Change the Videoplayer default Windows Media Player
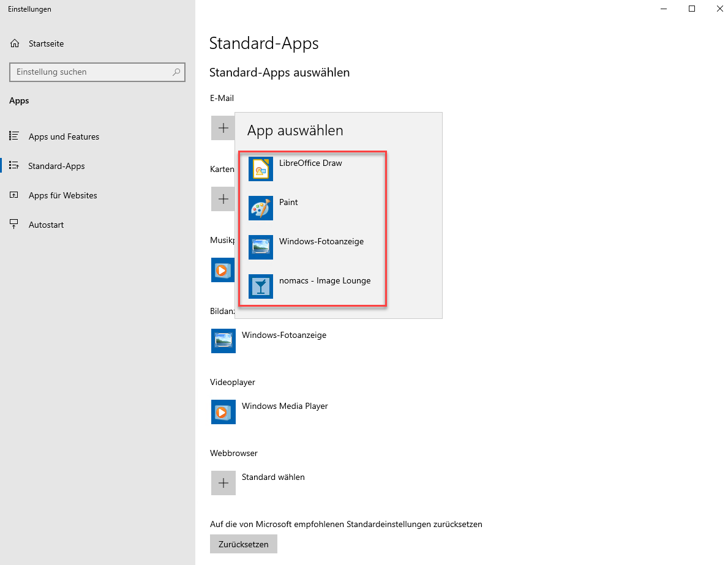This screenshot has height=565, width=728. pyautogui.click(x=270, y=412)
